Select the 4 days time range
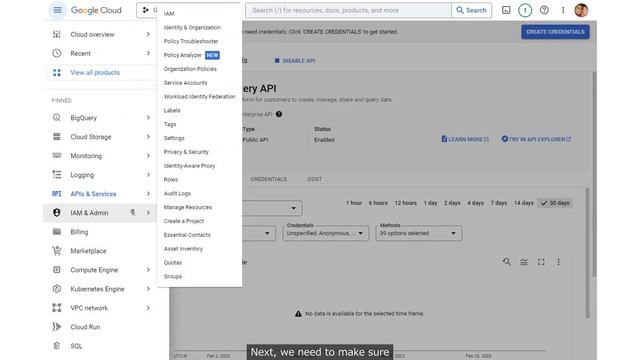The image size is (640, 360). coord(476,203)
